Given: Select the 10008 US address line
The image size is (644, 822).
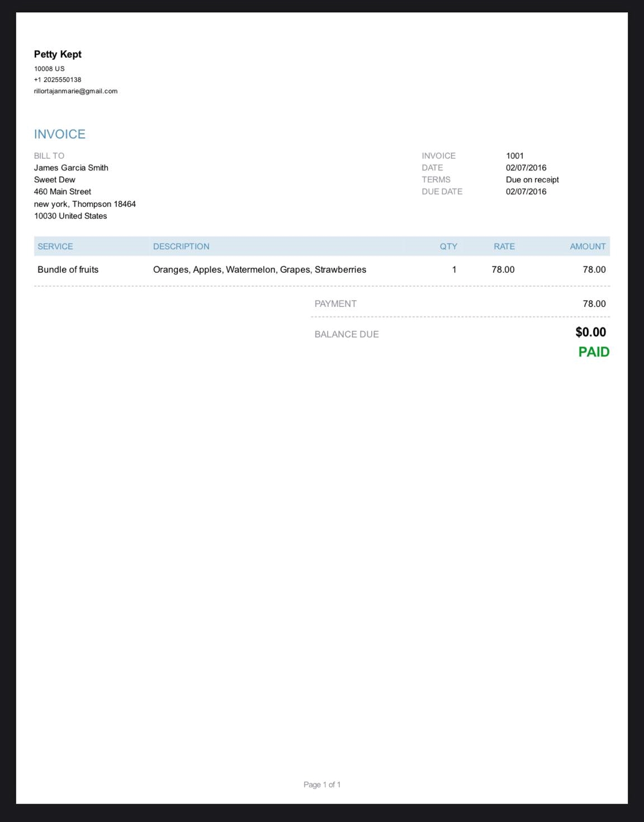Looking at the screenshot, I should tap(49, 69).
